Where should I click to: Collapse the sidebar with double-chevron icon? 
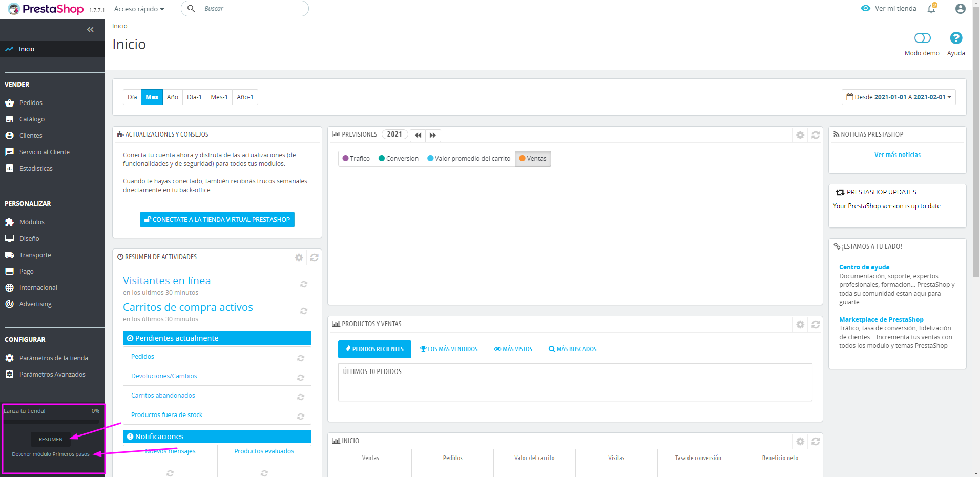click(90, 30)
